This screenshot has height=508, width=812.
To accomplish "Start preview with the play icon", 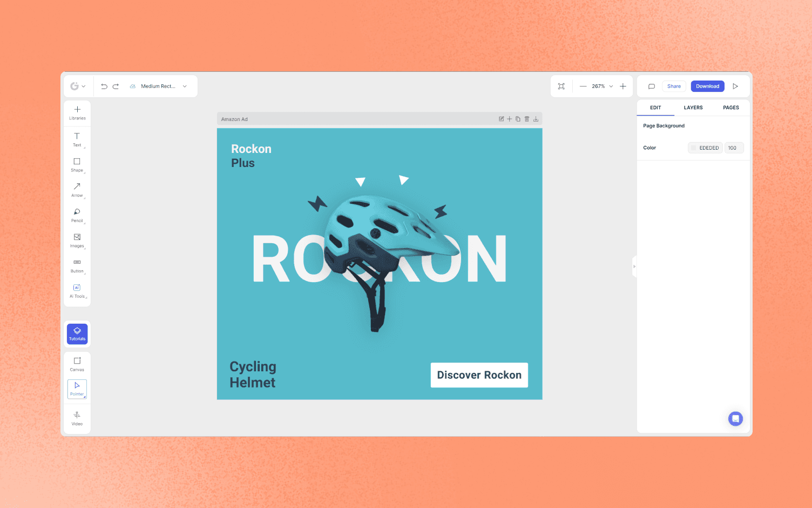I will pos(735,86).
